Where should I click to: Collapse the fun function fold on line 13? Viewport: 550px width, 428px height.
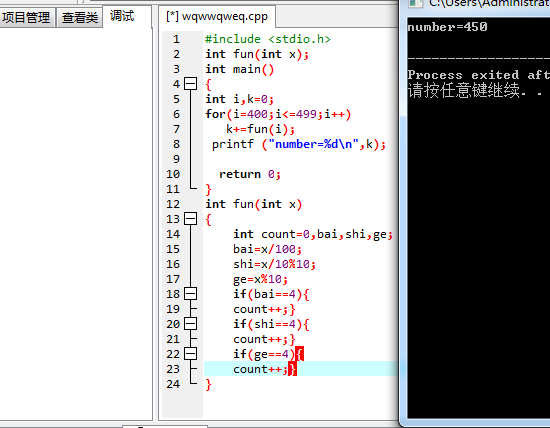click(190, 219)
